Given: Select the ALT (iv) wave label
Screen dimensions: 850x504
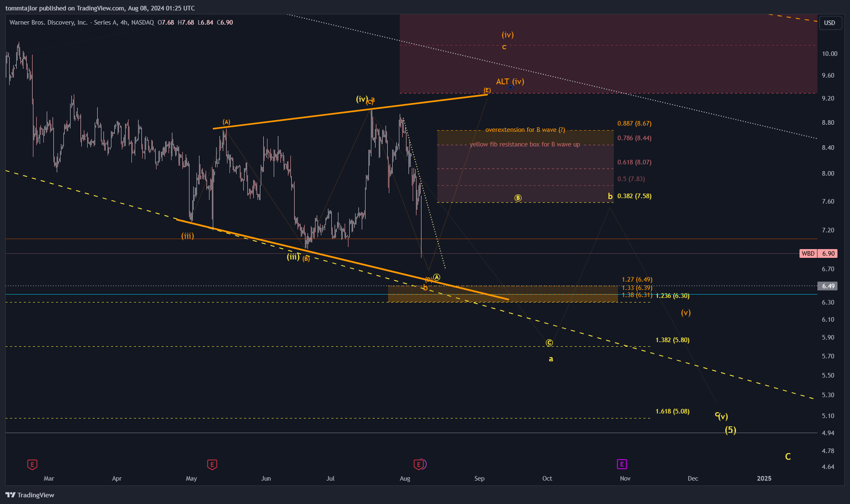Looking at the screenshot, I should pos(510,81).
